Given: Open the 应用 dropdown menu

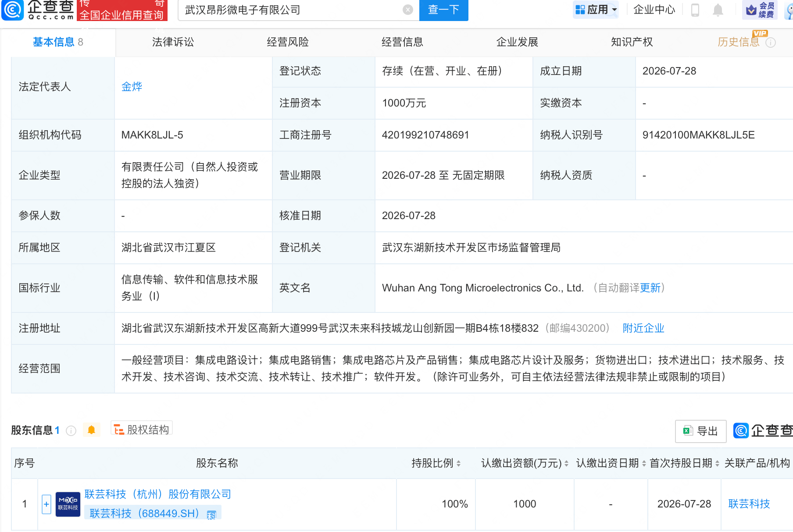Looking at the screenshot, I should pos(596,10).
